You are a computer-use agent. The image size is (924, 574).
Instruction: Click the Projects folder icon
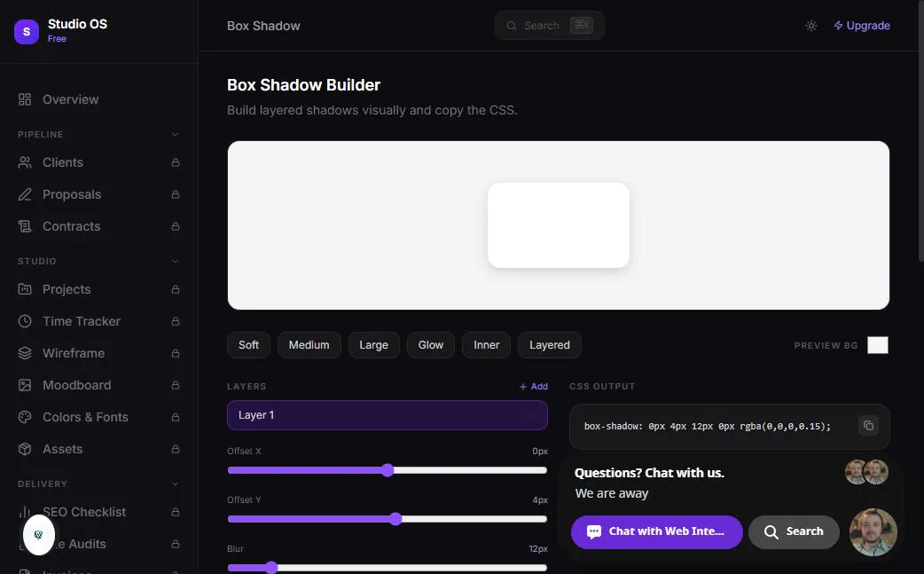point(25,289)
